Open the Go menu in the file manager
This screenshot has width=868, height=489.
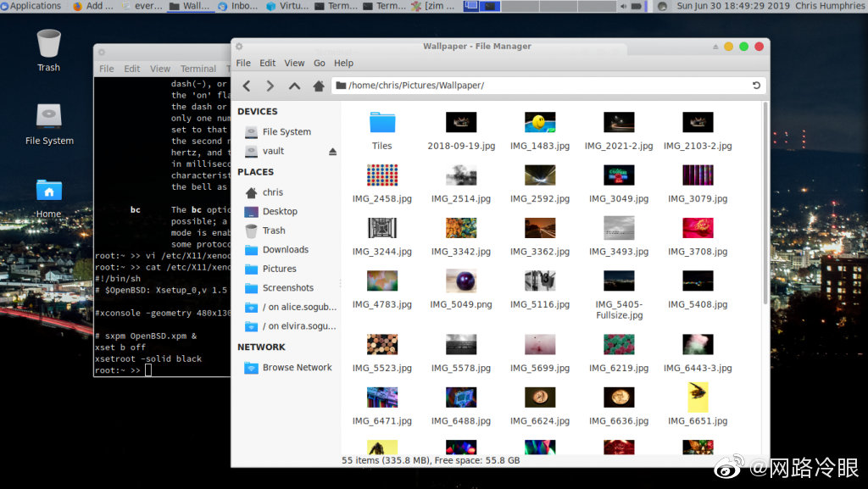(320, 63)
